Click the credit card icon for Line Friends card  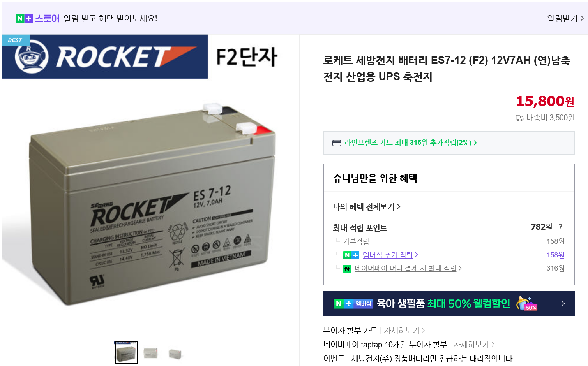(x=337, y=143)
